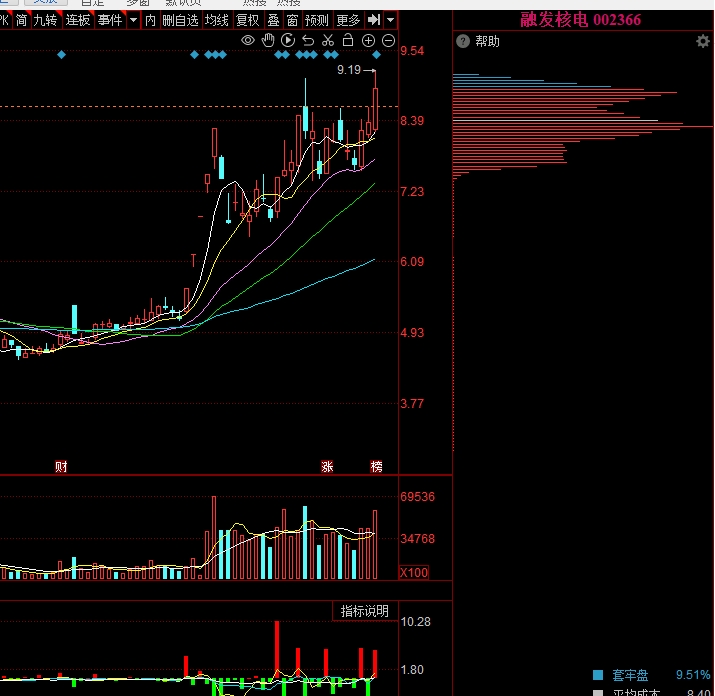Select the hand pan tool

click(x=268, y=41)
